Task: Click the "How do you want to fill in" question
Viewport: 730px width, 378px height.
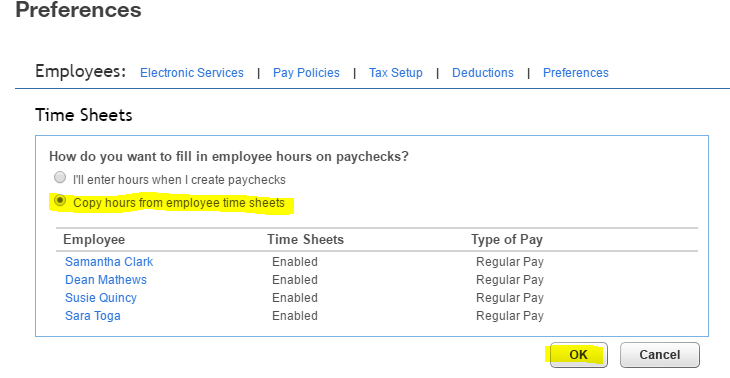Action: coord(229,156)
